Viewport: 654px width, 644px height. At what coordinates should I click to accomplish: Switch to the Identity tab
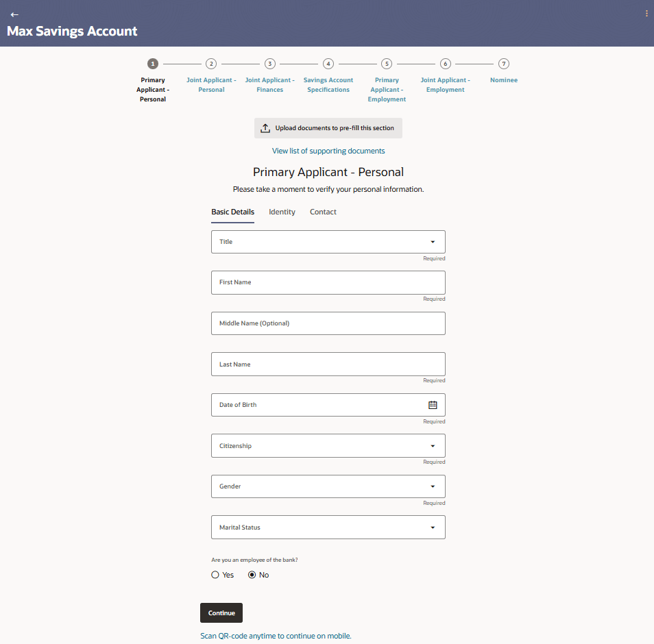tap(282, 212)
